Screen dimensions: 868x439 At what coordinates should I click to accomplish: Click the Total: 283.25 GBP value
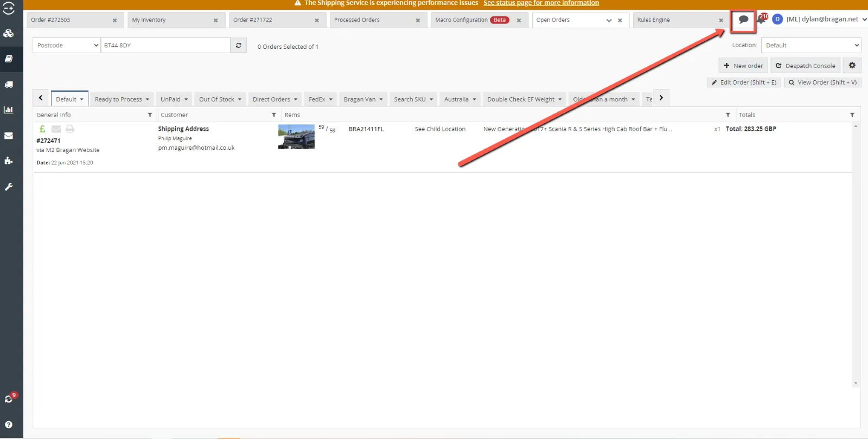coord(751,129)
